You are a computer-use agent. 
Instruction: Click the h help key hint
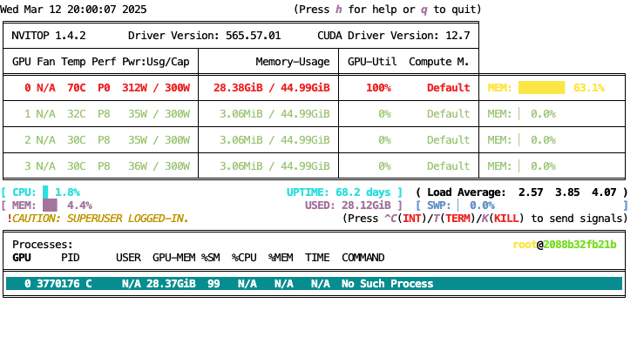pyautogui.click(x=338, y=10)
